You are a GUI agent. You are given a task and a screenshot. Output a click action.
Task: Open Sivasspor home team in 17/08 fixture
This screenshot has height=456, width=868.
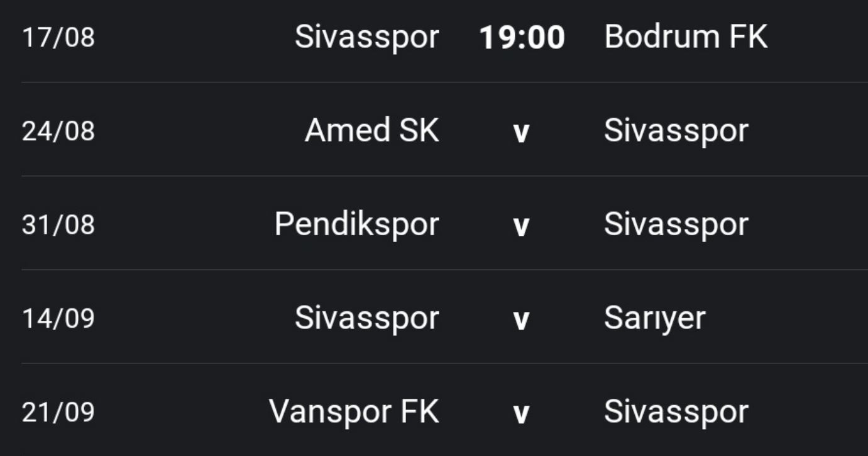pos(366,38)
